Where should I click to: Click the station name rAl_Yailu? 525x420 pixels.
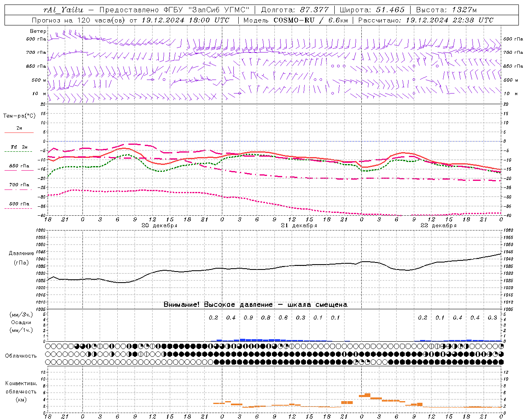[x=63, y=10]
